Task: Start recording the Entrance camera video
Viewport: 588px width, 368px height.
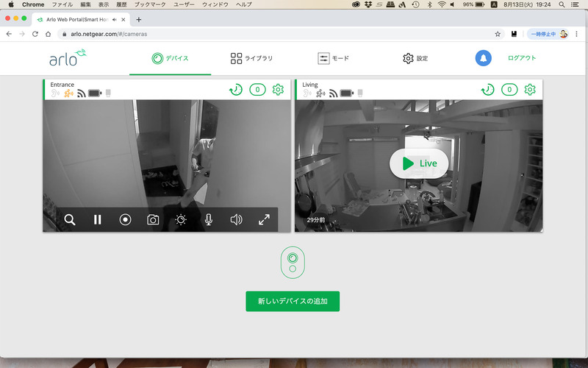Action: (125, 219)
